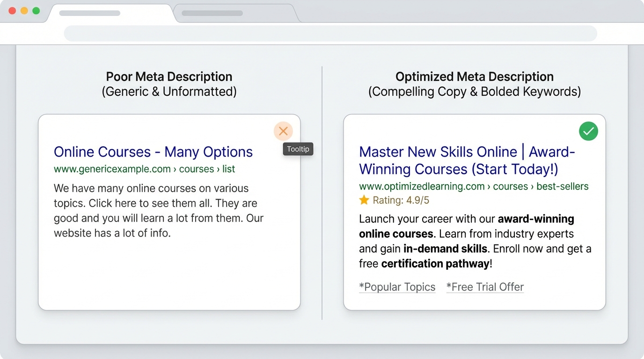Click the Tooltip label near the X icon
The image size is (644, 359).
click(x=298, y=149)
